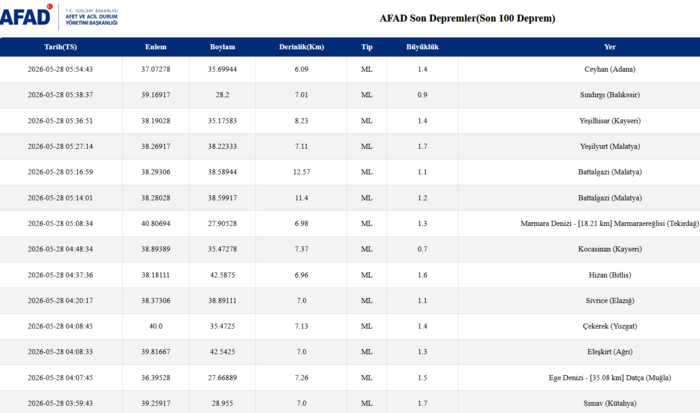Click location Ege Denizi Datça (Muğla)
Screen dimensions: 700x413
coord(610,378)
